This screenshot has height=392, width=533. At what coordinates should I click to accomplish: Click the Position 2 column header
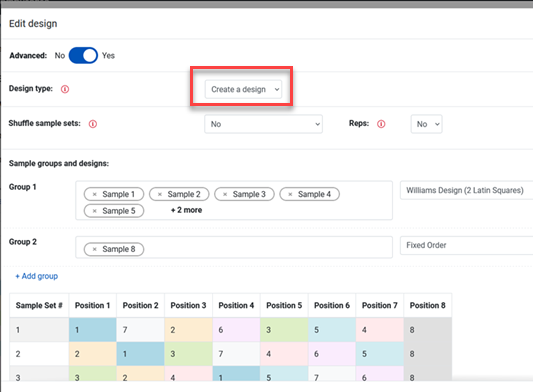coord(140,305)
